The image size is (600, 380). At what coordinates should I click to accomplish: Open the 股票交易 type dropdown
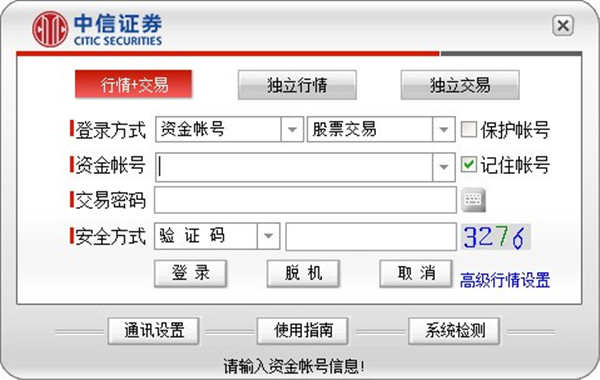444,129
